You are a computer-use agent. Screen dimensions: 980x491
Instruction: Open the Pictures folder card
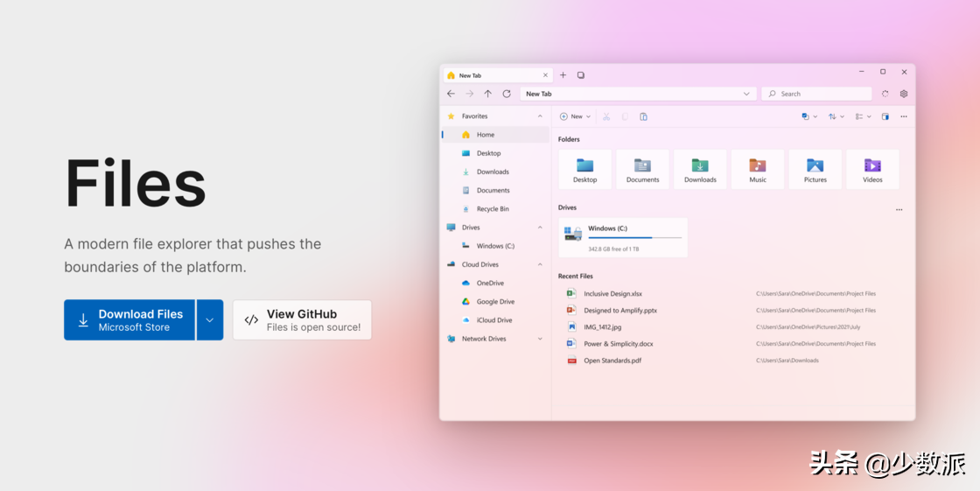815,169
